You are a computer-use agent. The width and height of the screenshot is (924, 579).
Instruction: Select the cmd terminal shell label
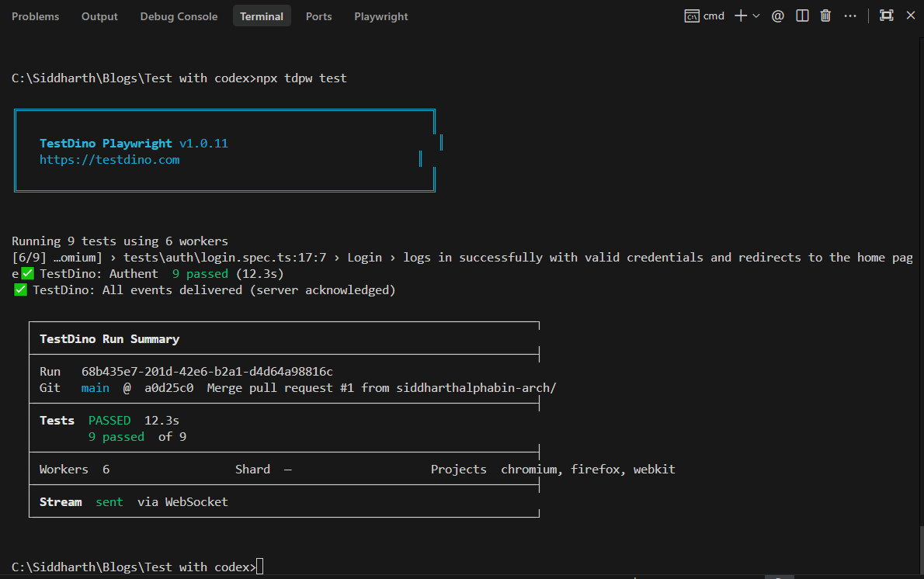704,16
